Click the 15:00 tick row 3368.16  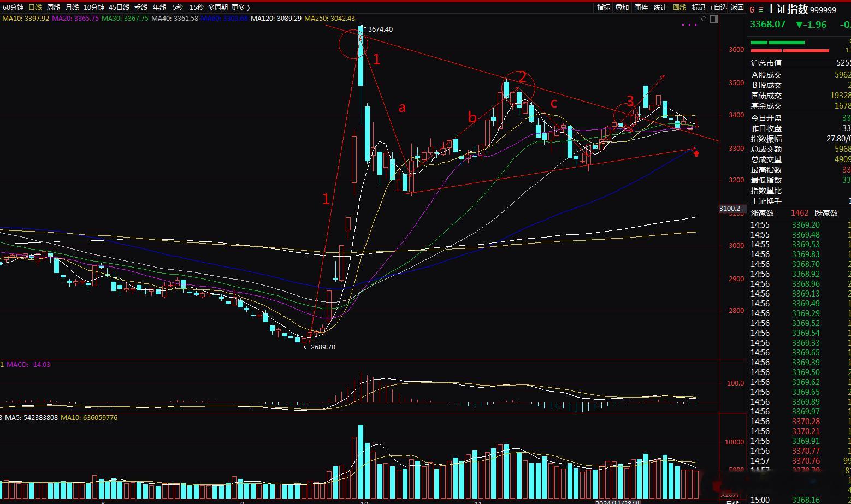pos(800,500)
